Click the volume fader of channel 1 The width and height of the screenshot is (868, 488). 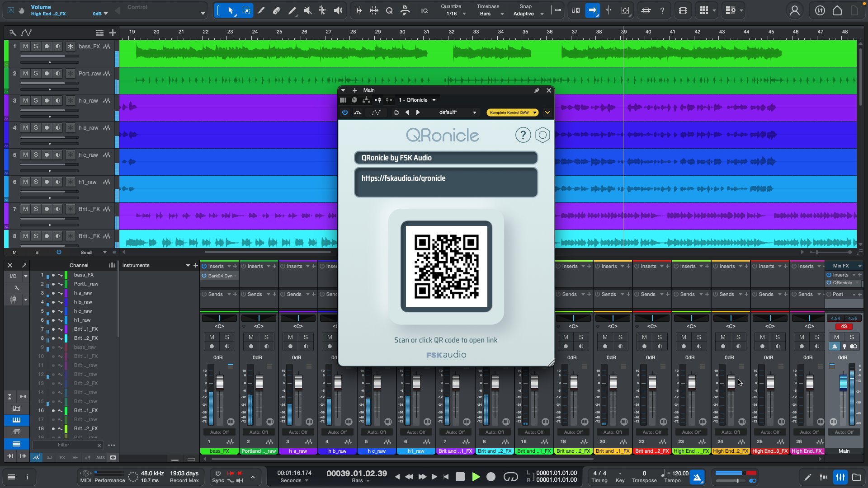[x=220, y=382]
